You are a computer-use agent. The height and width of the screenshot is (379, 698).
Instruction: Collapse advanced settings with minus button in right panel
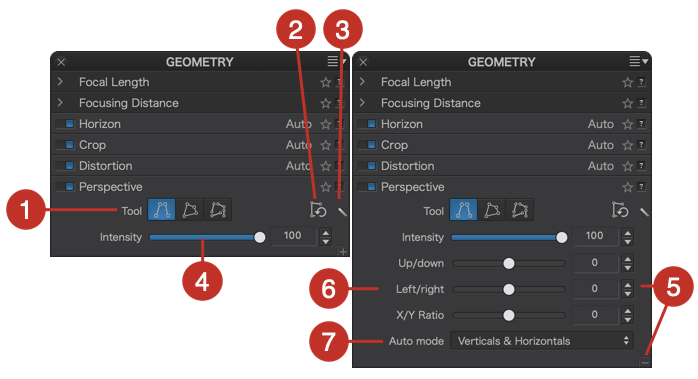click(645, 363)
